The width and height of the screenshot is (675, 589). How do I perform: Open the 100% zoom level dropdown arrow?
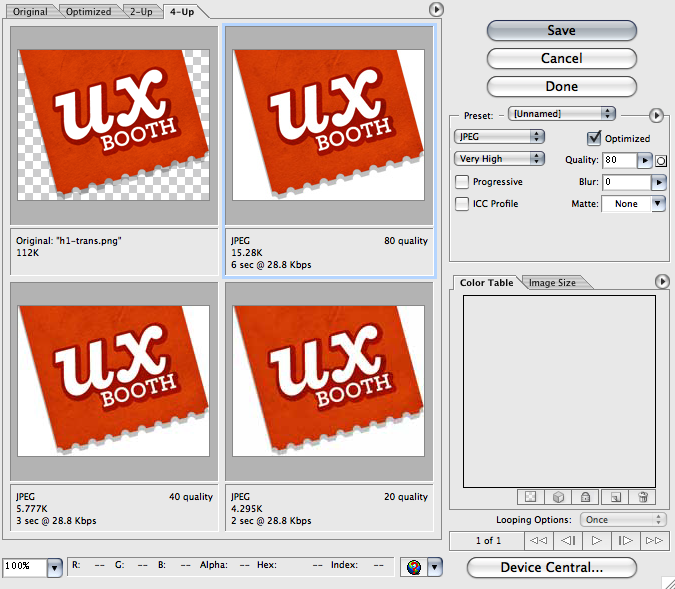click(54, 567)
